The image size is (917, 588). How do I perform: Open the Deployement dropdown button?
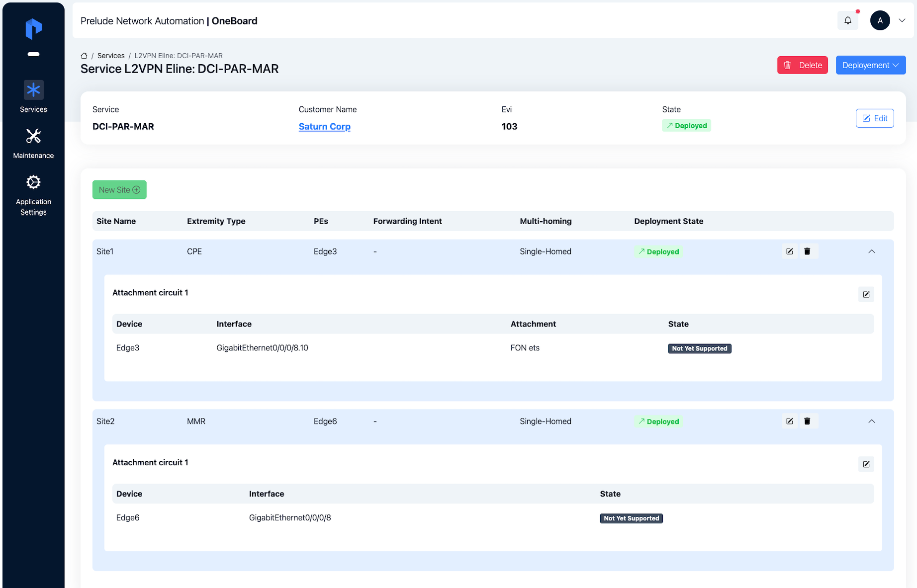tap(871, 65)
